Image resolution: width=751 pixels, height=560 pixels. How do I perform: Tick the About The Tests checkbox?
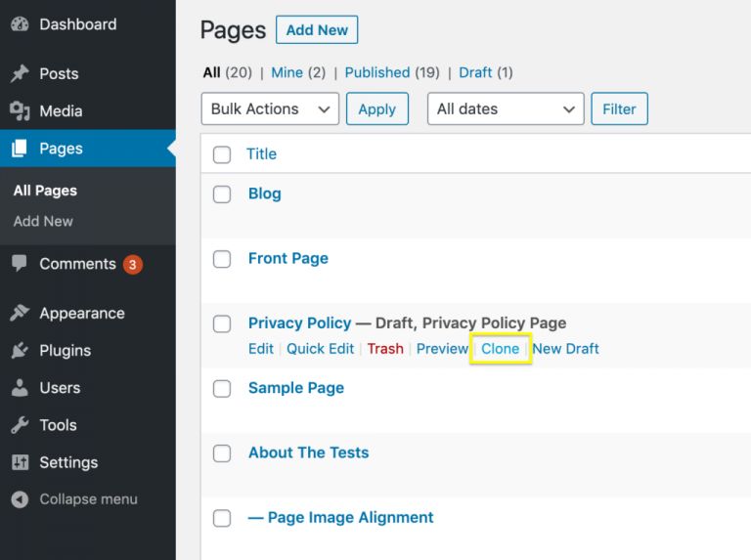point(222,452)
